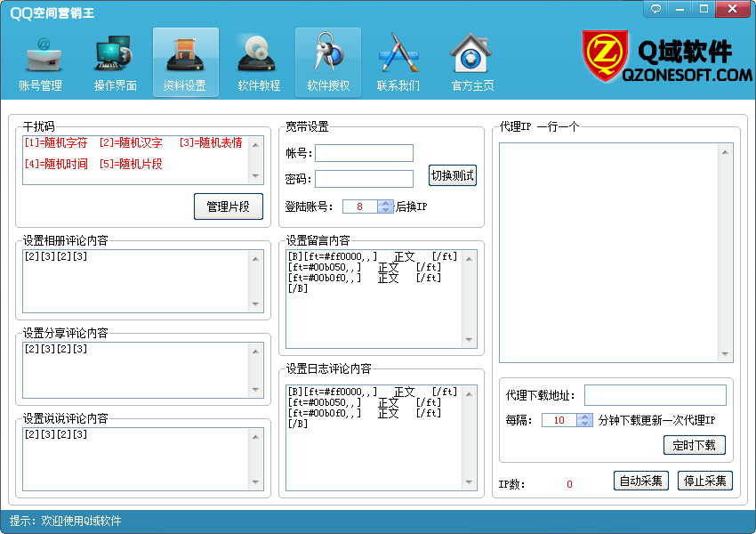Click scroll down arrow in 设置日志评论内容

(469, 481)
